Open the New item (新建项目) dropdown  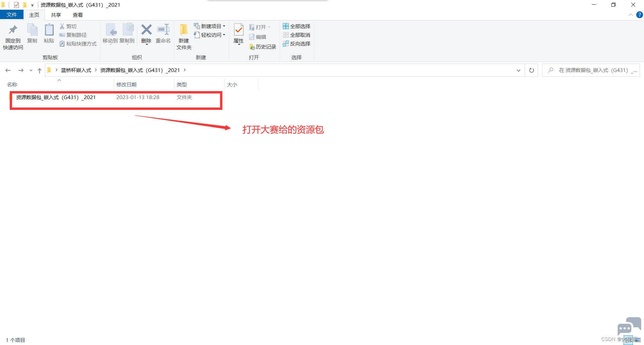click(210, 26)
